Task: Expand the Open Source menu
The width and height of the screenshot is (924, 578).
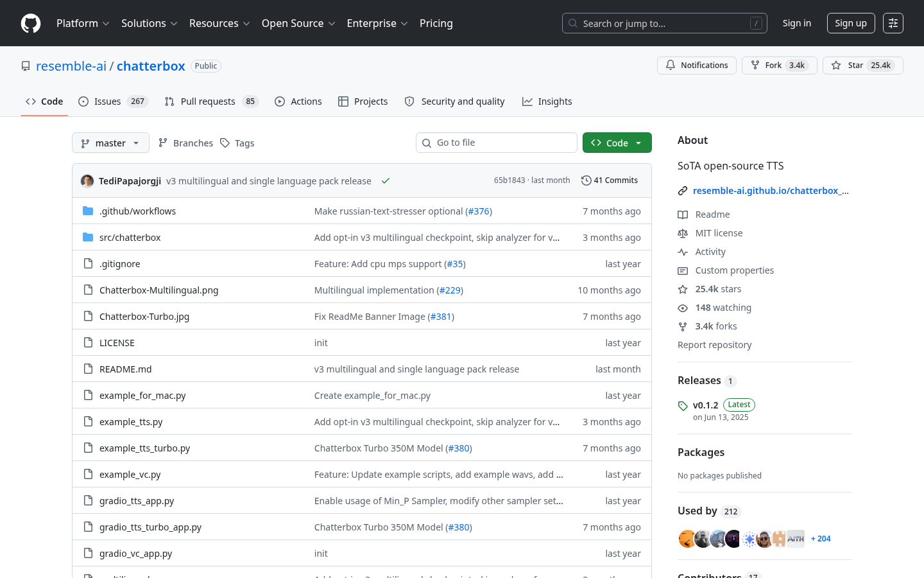Action: (x=298, y=23)
